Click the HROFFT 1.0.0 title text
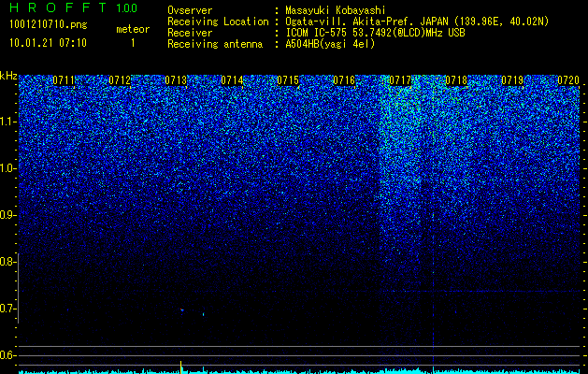 74,7
